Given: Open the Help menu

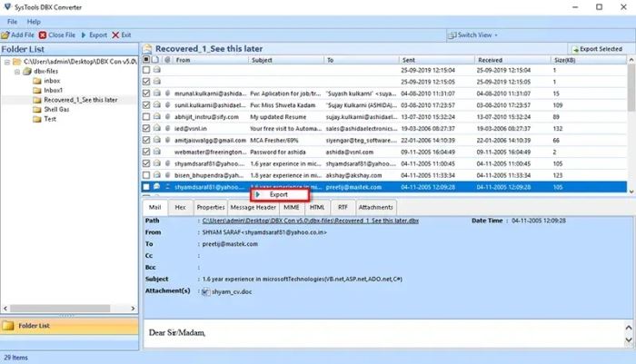Looking at the screenshot, I should pyautogui.click(x=34, y=22).
